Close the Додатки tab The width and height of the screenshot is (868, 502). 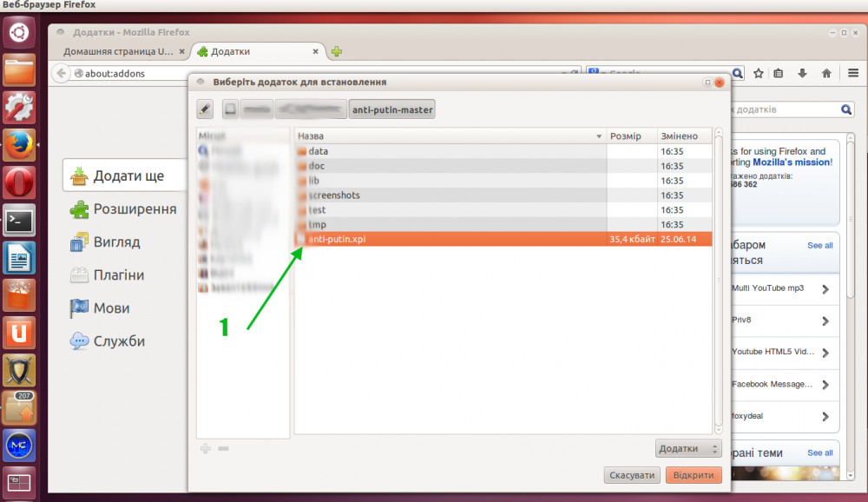coord(316,51)
